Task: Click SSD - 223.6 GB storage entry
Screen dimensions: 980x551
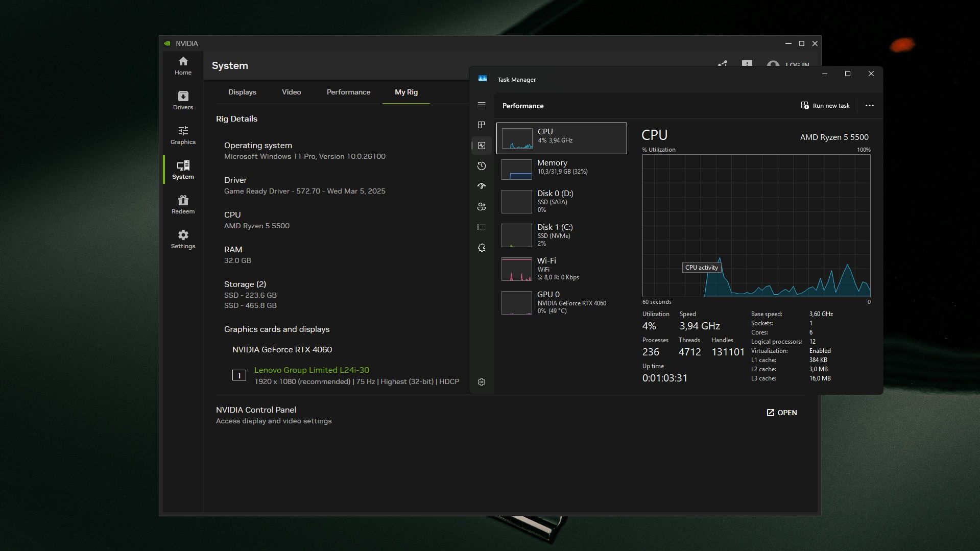Action: point(250,295)
